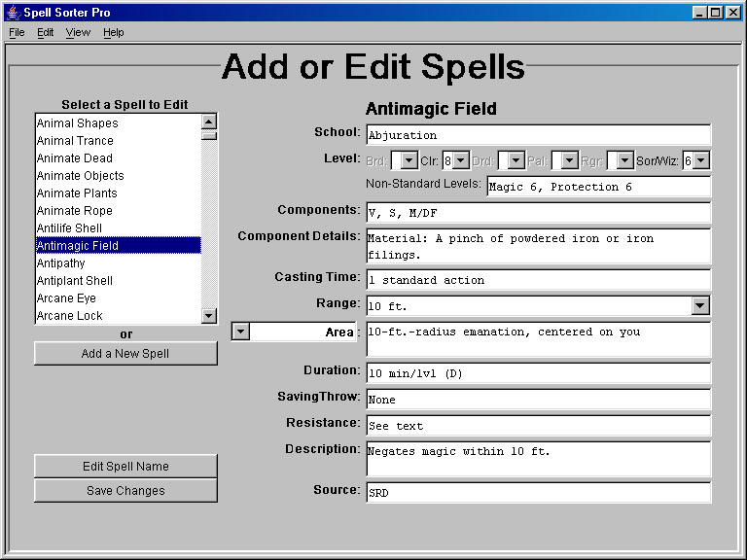Open the Area label type dropdown
The width and height of the screenshot is (747, 560).
[240, 332]
